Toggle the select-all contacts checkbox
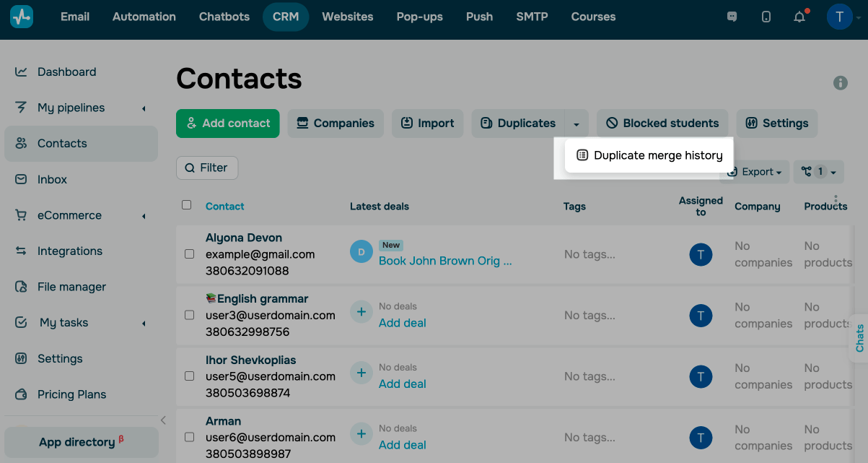The image size is (868, 463). (x=187, y=205)
